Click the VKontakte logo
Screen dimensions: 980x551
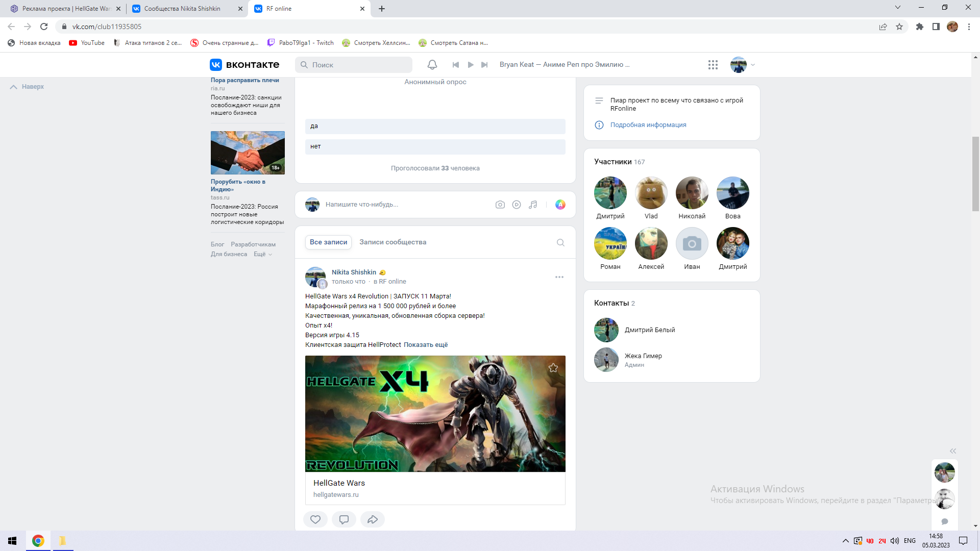pos(244,65)
